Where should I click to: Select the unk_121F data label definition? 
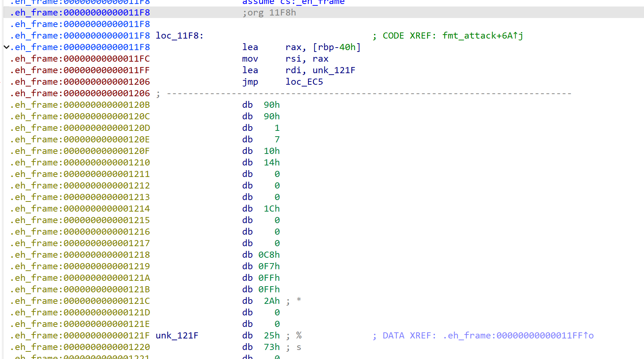click(177, 335)
